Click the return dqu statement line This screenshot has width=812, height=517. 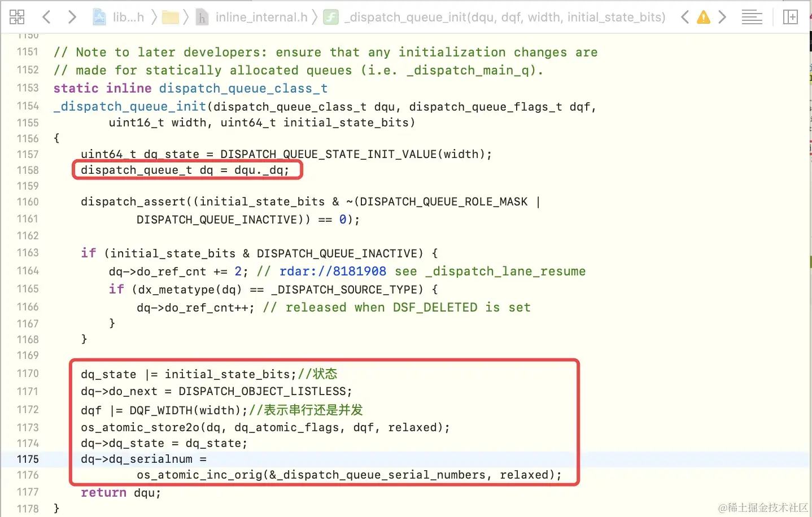pyautogui.click(x=121, y=493)
